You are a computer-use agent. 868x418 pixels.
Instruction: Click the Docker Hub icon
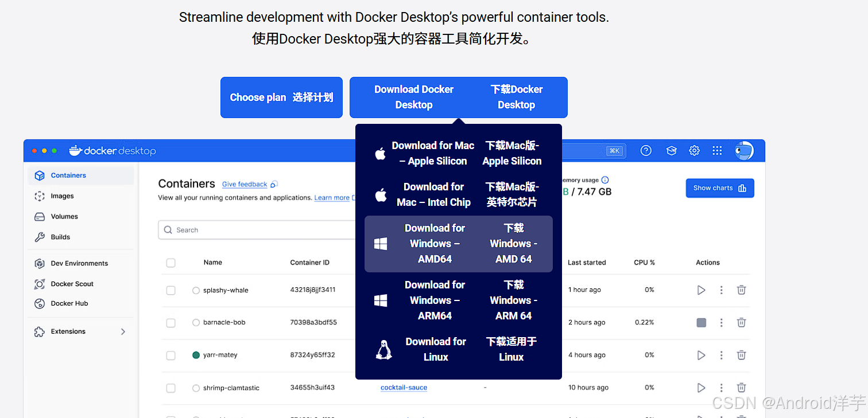[x=40, y=303]
